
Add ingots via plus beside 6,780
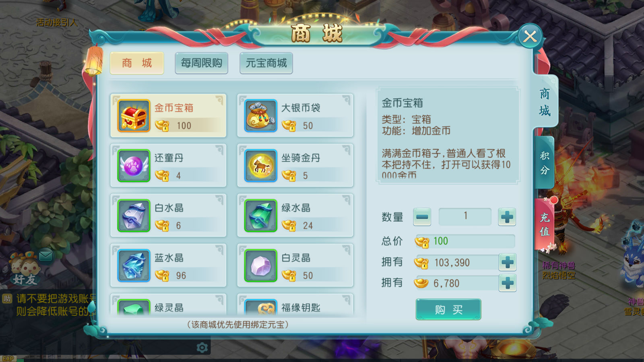pyautogui.click(x=508, y=283)
